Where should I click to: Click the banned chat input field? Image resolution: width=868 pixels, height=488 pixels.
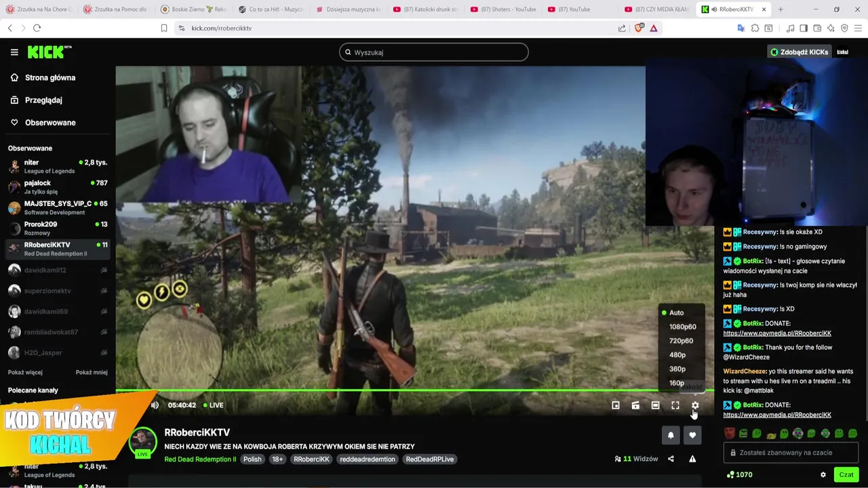click(791, 453)
